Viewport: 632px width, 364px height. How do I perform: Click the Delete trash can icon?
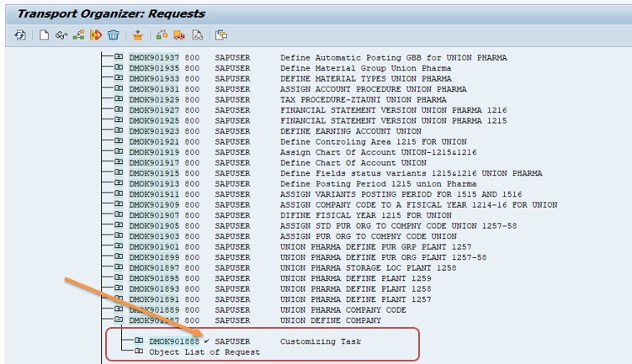click(113, 35)
